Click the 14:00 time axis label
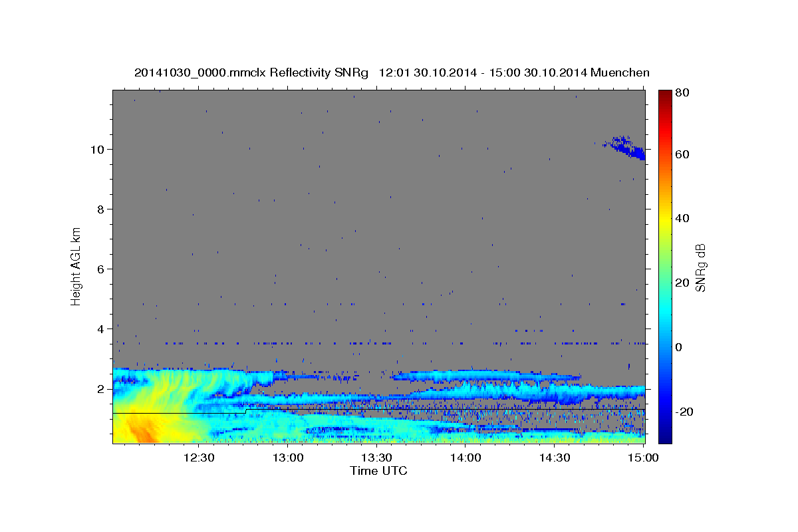This screenshot has height=532, width=798. pos(465,458)
